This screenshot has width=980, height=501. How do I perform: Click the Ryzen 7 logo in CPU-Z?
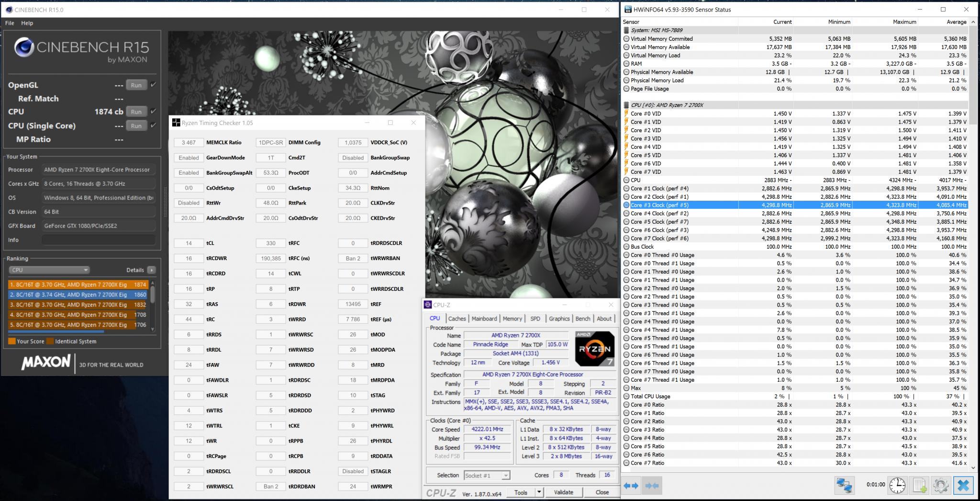(x=594, y=349)
